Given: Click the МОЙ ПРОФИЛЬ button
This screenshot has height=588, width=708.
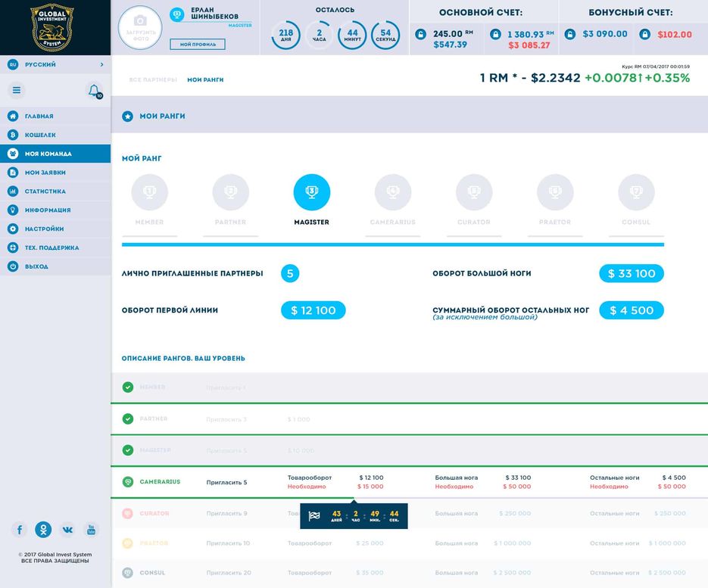Looking at the screenshot, I should pyautogui.click(x=198, y=44).
